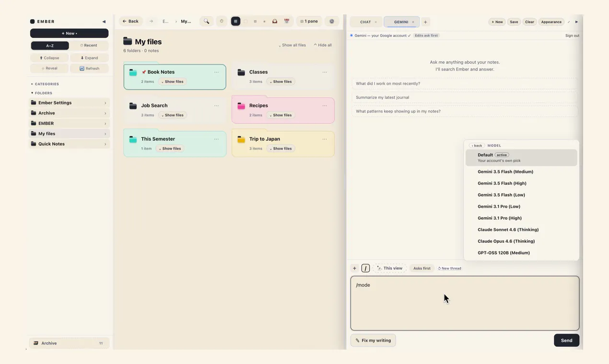Expand the Quick Notes folder chevron
The width and height of the screenshot is (609, 364).
(x=105, y=144)
